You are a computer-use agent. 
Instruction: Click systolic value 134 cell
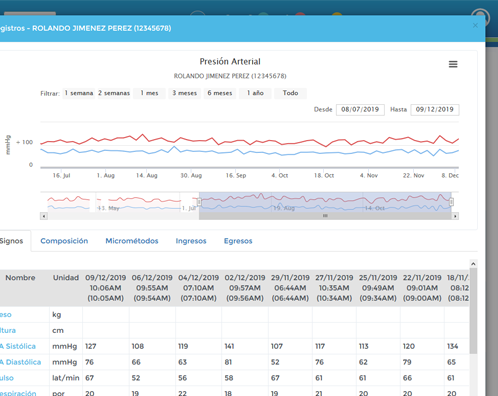pos(457,346)
